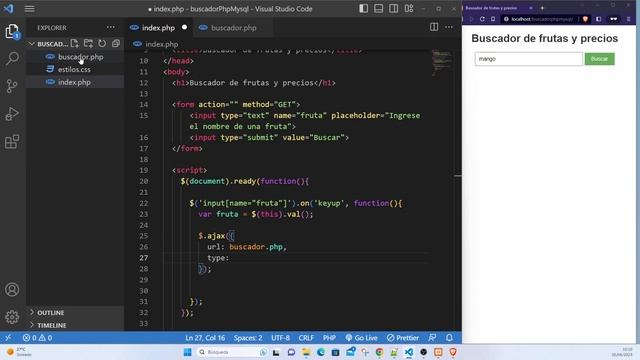This screenshot has width=640, height=360.
Task: Select index.php in the file tree
Action: click(74, 82)
